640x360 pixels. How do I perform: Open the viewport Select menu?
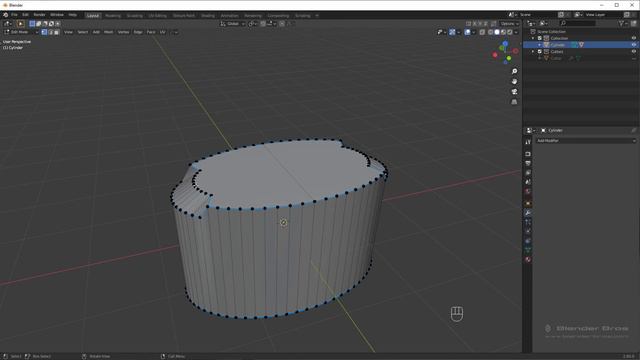coord(82,32)
